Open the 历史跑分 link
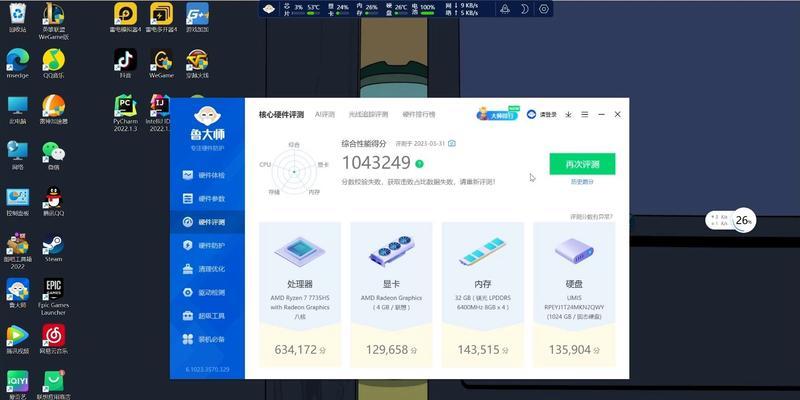The image size is (800, 400). click(x=582, y=182)
